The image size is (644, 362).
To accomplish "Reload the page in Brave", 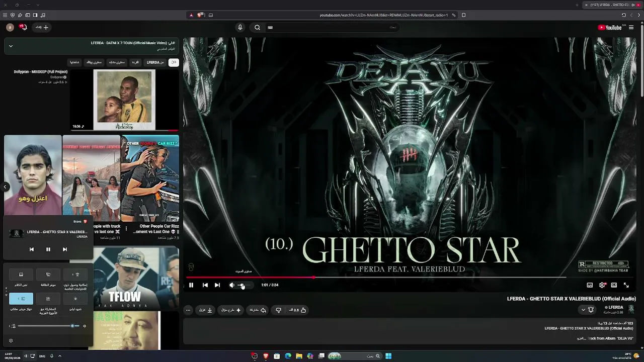I will point(624,15).
